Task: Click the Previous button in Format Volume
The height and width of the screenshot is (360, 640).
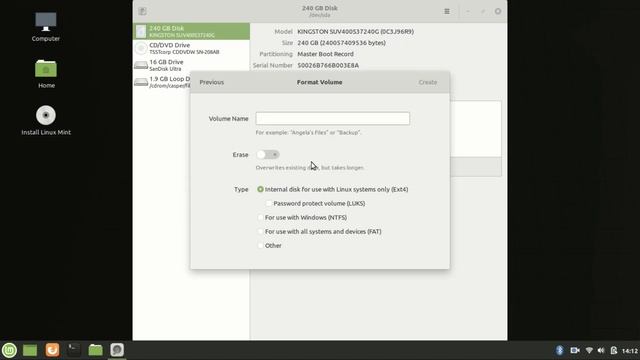Action: (212, 82)
